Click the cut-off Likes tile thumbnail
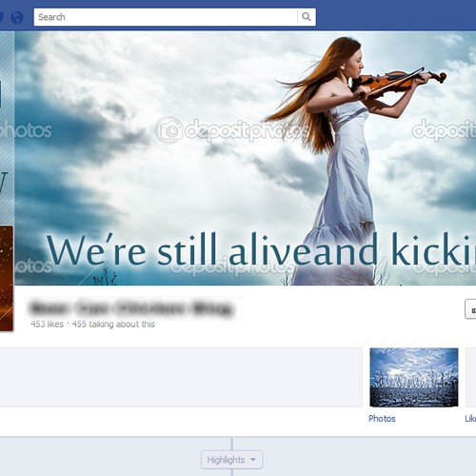476x476 pixels. (471, 377)
